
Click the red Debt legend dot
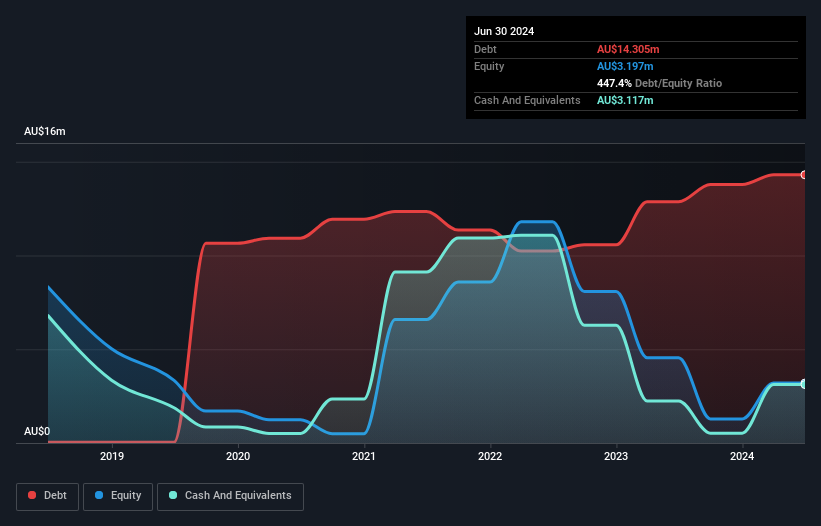[32, 495]
